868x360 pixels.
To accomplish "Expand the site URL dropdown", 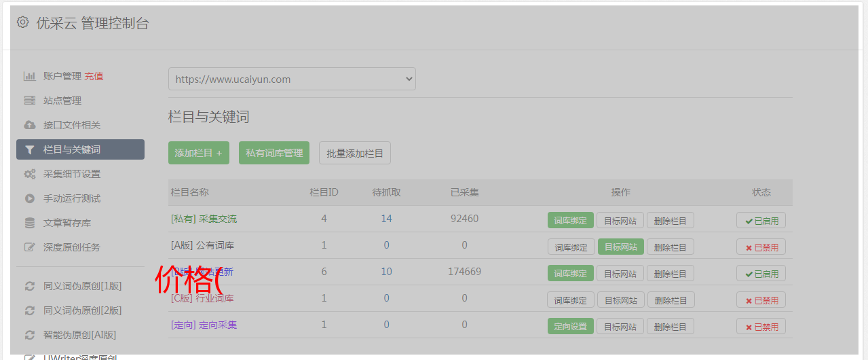I will (292, 79).
